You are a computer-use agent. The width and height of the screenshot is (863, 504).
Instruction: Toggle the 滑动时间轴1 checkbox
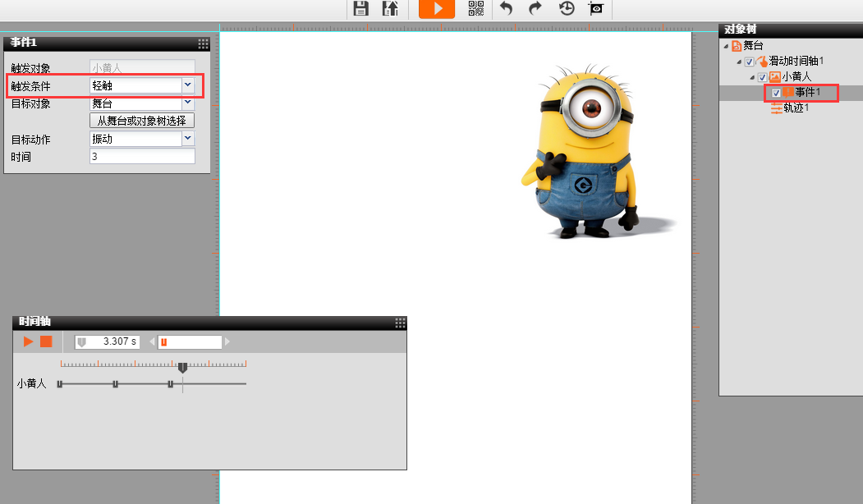[749, 62]
